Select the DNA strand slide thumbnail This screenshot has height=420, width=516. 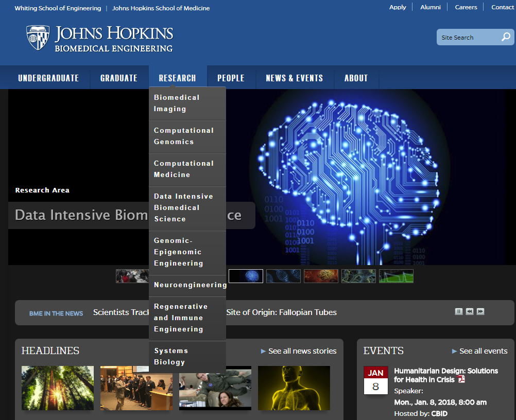[283, 276]
